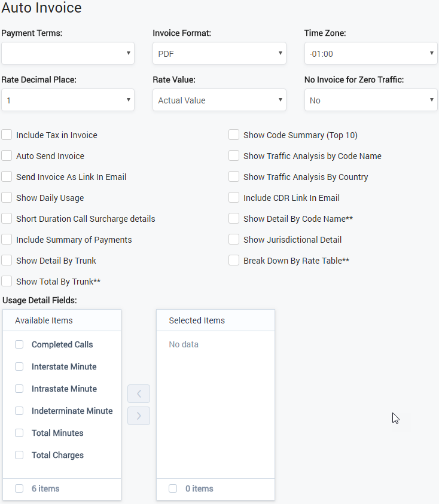439x504 pixels.
Task: Check Total Charges in Available Items
Action: click(19, 455)
